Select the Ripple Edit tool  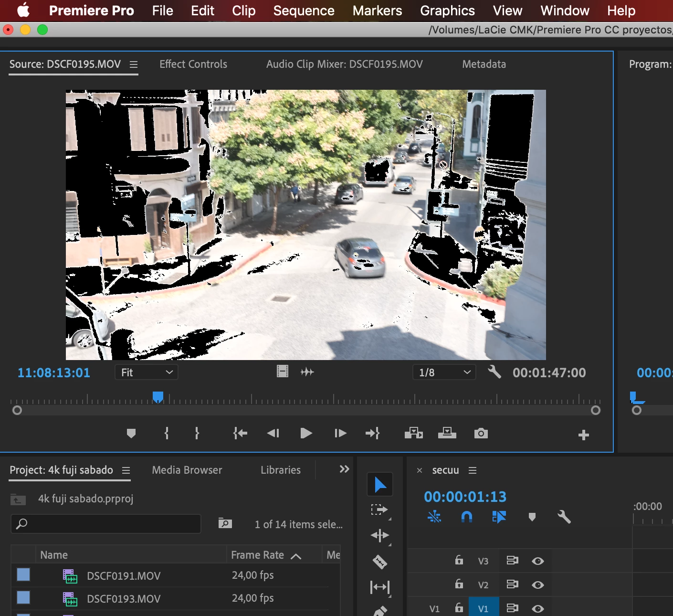(380, 536)
